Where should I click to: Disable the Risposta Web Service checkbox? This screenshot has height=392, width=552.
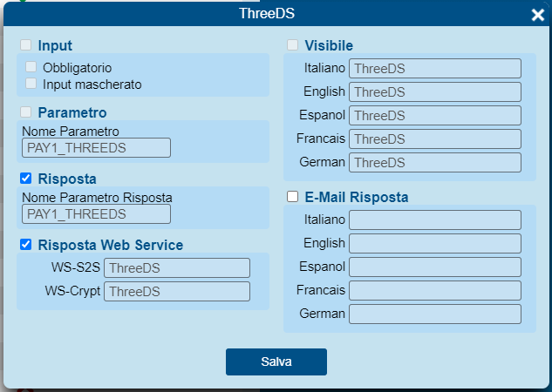[25, 244]
